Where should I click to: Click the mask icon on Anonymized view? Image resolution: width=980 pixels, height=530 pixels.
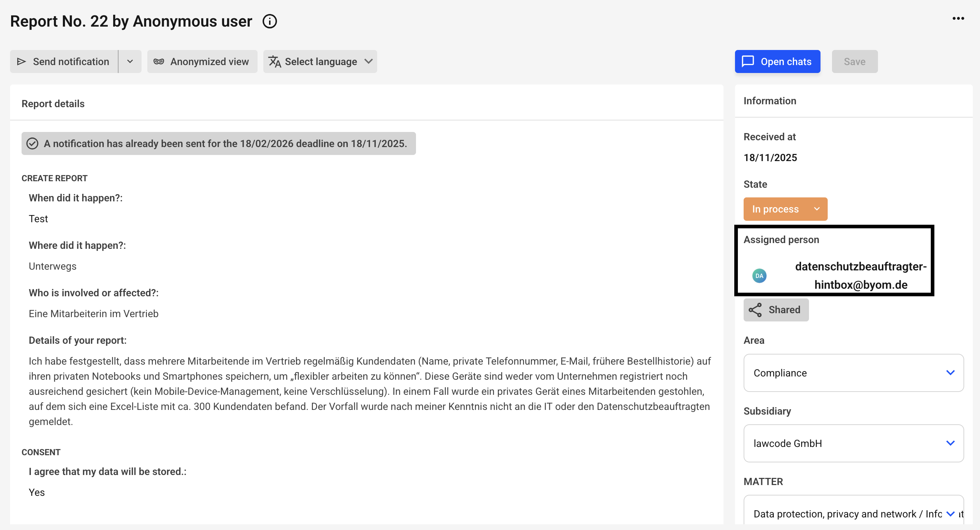click(x=159, y=61)
